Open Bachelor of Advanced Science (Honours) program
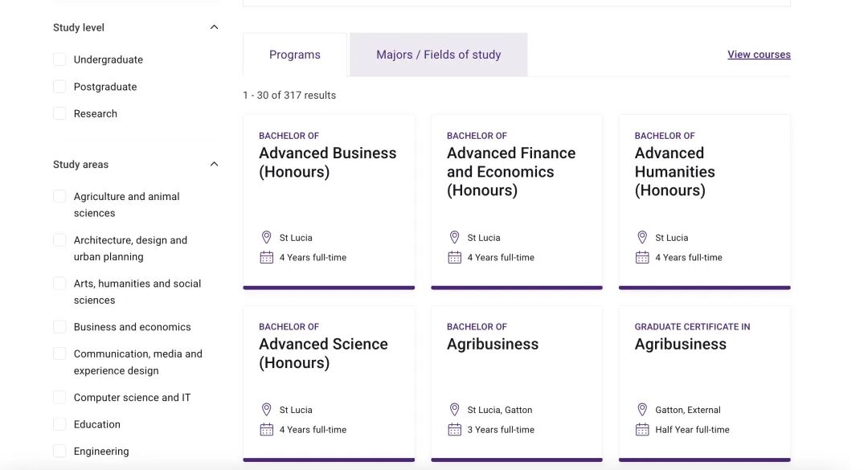The image size is (868, 470). [x=323, y=354]
